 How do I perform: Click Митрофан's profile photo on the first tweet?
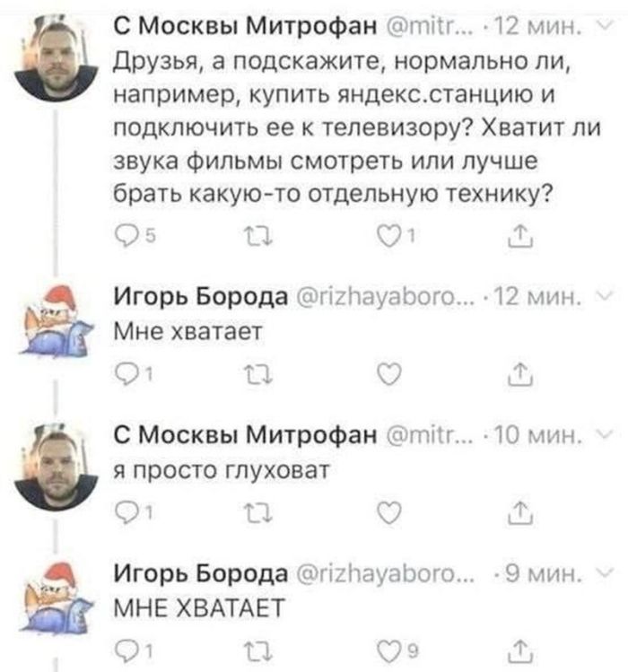58,56
